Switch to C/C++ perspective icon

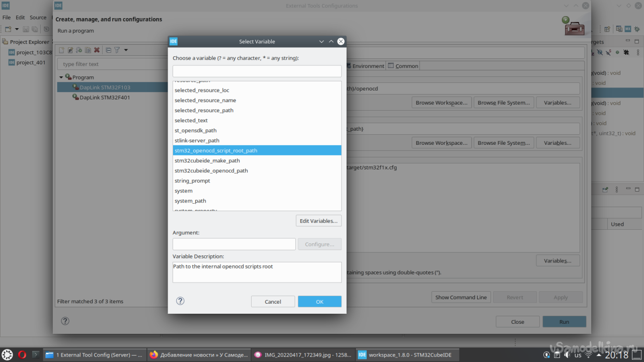[619, 29]
